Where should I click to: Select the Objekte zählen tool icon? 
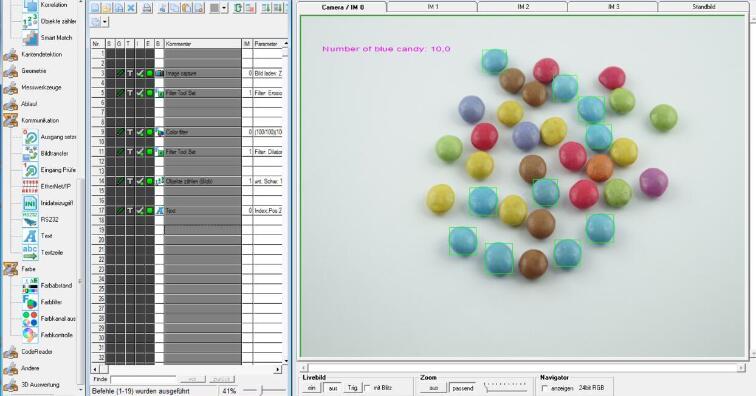pyautogui.click(x=30, y=22)
